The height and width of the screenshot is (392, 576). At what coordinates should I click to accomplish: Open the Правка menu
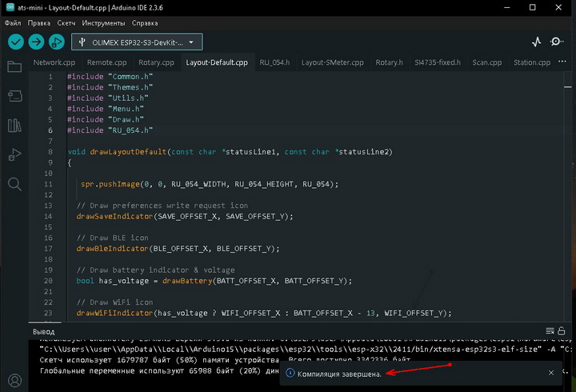click(x=39, y=23)
